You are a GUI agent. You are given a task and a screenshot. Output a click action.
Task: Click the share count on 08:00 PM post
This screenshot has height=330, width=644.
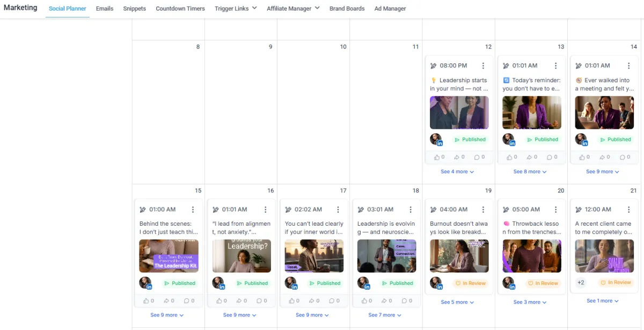[459, 157]
